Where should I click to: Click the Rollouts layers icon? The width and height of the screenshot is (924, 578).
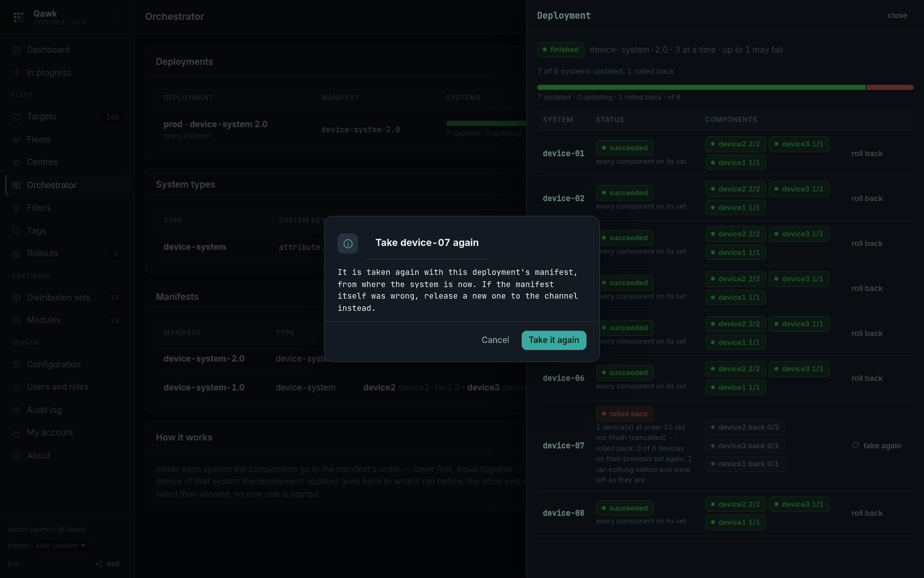(16, 254)
